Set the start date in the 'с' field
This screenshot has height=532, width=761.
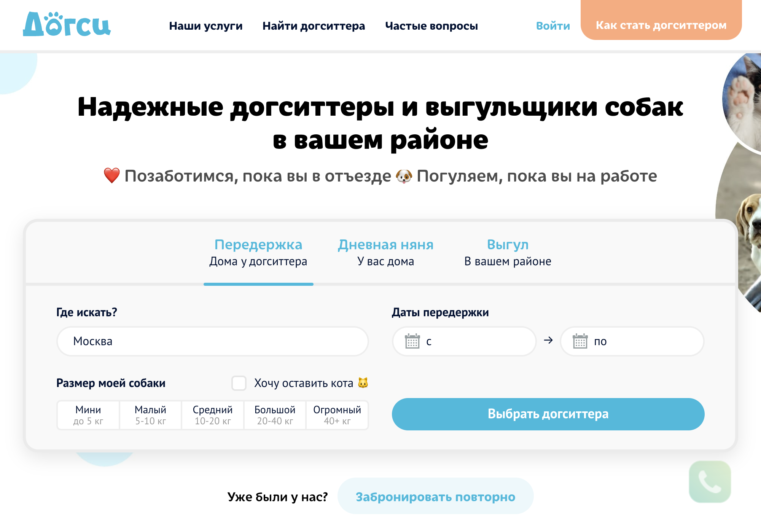pyautogui.click(x=464, y=341)
